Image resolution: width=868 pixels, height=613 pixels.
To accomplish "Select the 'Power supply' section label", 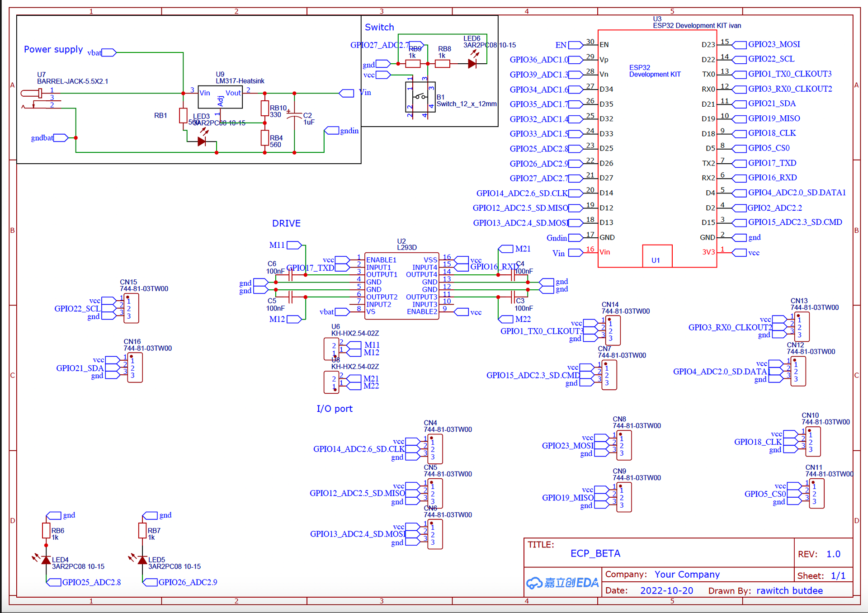I will [x=53, y=49].
